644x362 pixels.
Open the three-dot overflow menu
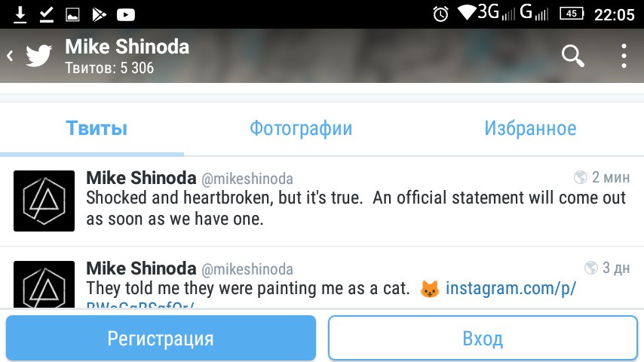point(624,56)
